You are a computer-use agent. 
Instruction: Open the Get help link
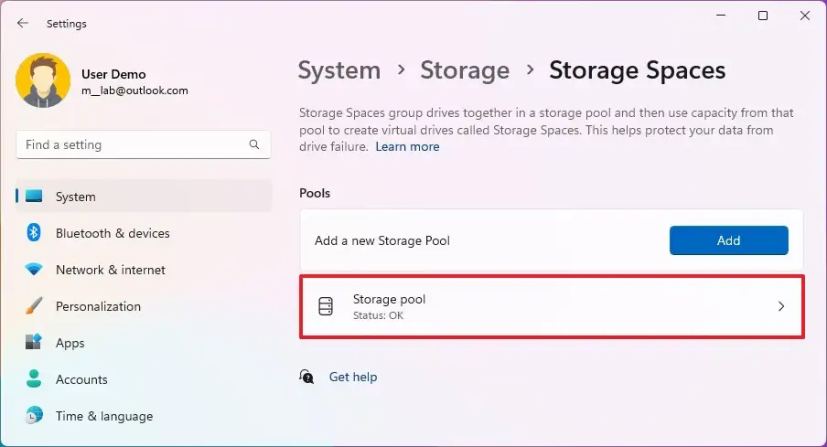click(x=353, y=377)
